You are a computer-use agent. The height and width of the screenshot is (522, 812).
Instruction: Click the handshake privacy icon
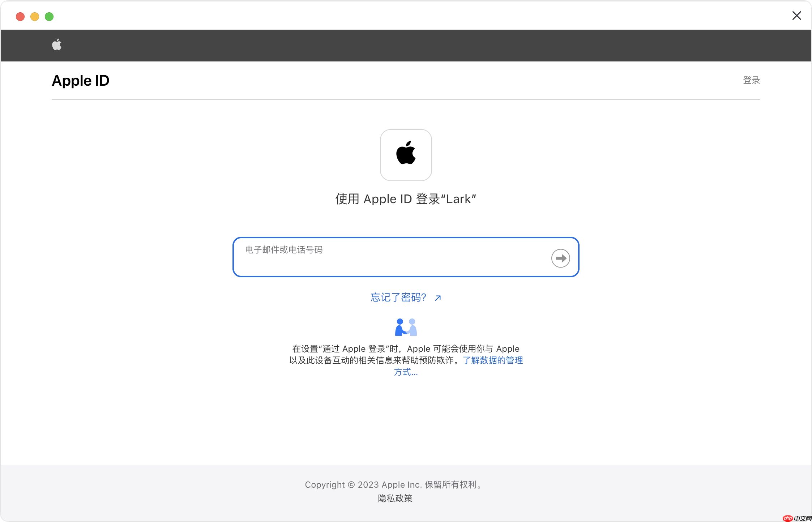(x=406, y=327)
